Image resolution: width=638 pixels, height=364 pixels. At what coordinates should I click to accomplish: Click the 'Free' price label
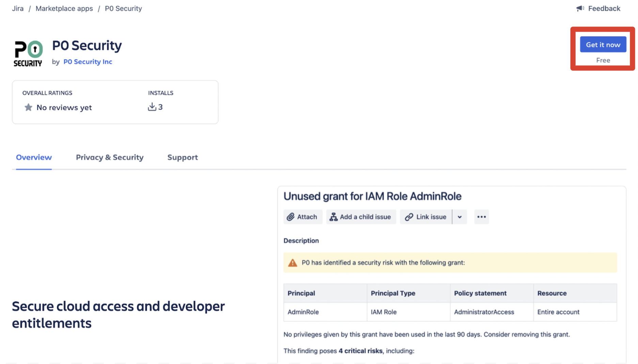coord(603,60)
